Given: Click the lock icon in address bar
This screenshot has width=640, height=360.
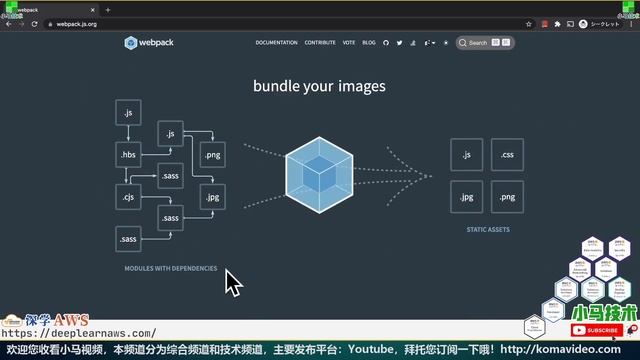Looking at the screenshot, I should click(50, 24).
